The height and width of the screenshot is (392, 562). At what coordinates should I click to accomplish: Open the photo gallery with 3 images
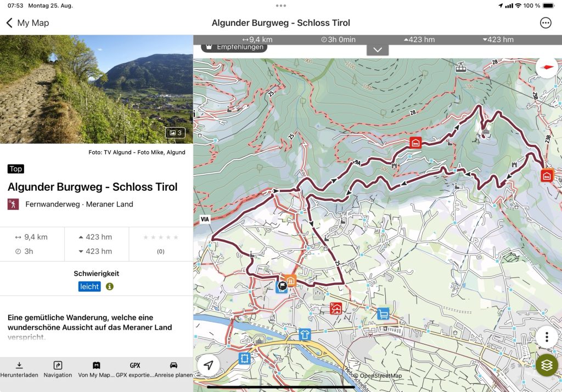pos(175,133)
